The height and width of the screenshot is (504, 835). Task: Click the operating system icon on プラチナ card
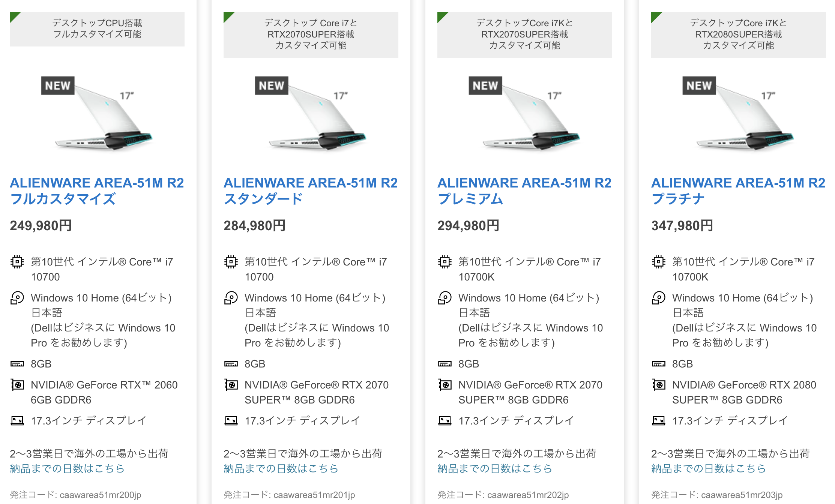[x=658, y=298]
